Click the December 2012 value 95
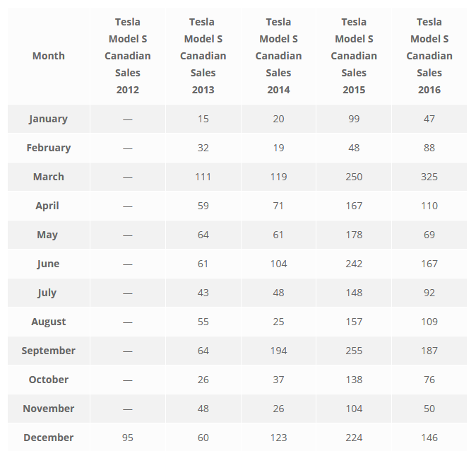 tap(128, 438)
